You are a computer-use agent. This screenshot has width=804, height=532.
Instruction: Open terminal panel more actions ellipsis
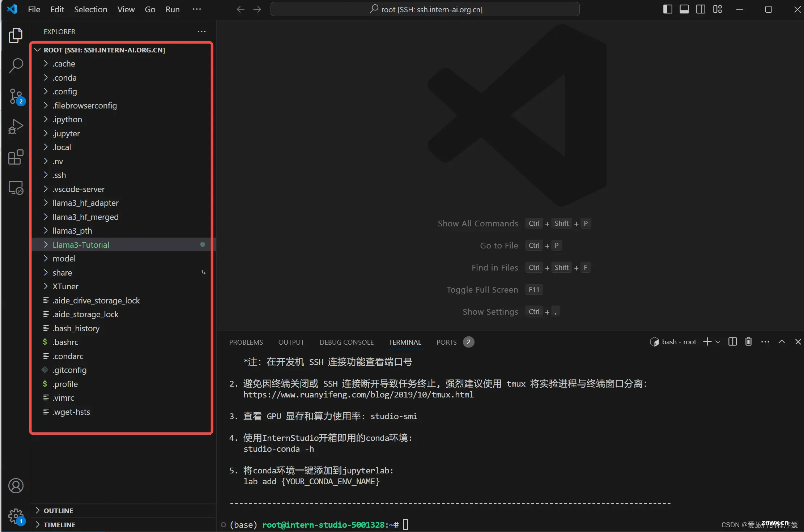[765, 342]
